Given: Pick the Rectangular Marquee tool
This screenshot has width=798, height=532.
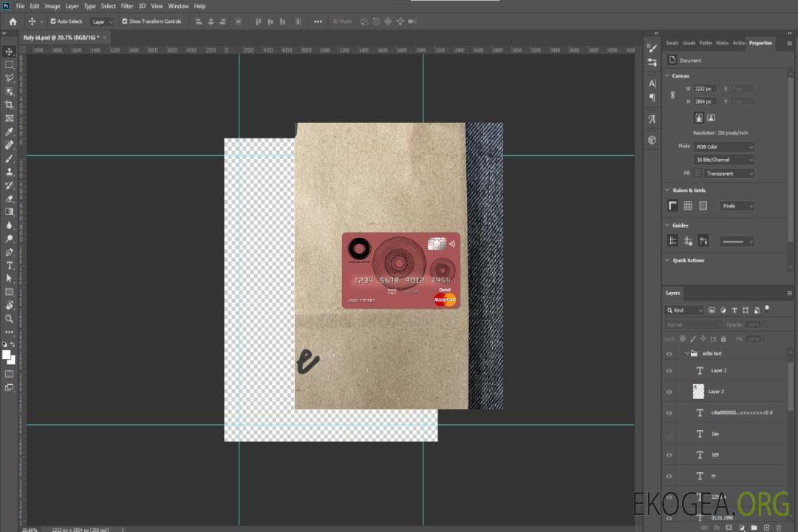Looking at the screenshot, I should 10,64.
